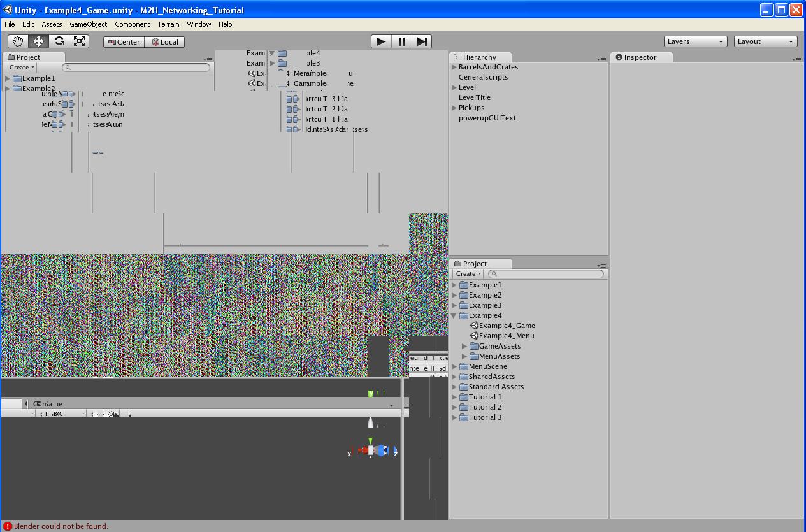Click the Project panel search field
The width and height of the screenshot is (806, 532).
click(545, 273)
